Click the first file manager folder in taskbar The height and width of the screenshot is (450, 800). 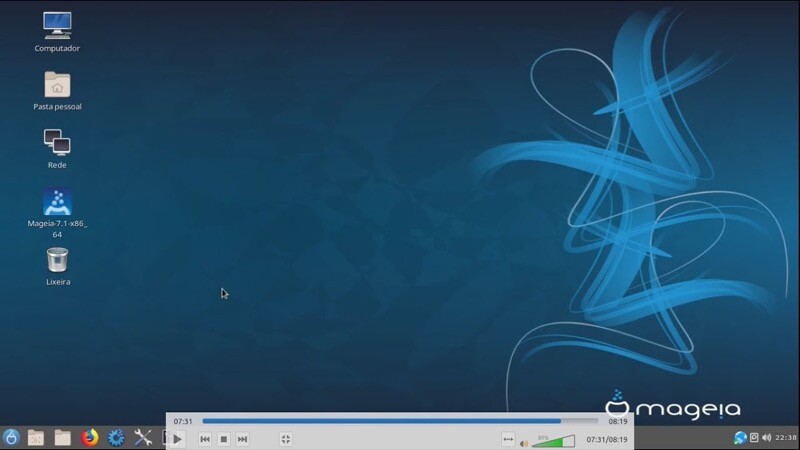[36, 438]
